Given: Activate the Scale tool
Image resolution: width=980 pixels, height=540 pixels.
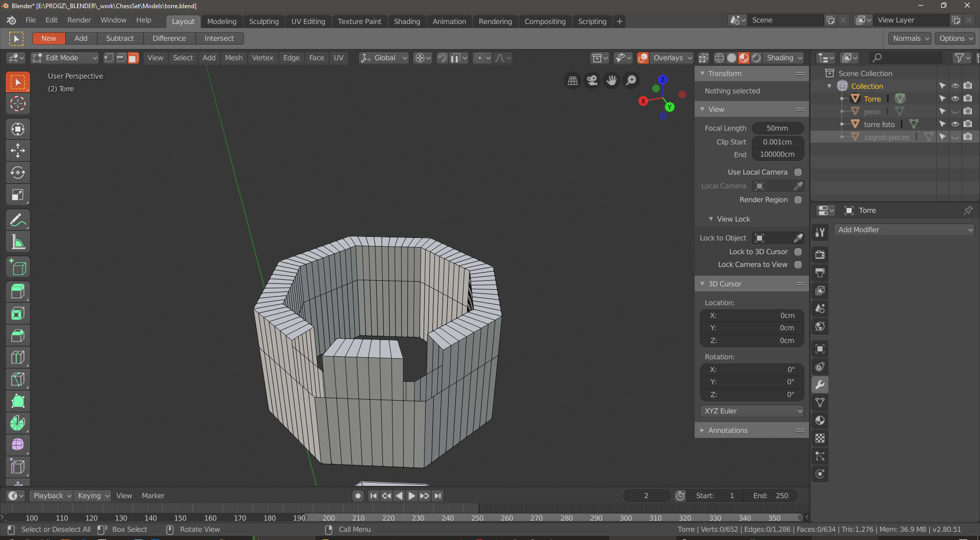Looking at the screenshot, I should coord(18,194).
